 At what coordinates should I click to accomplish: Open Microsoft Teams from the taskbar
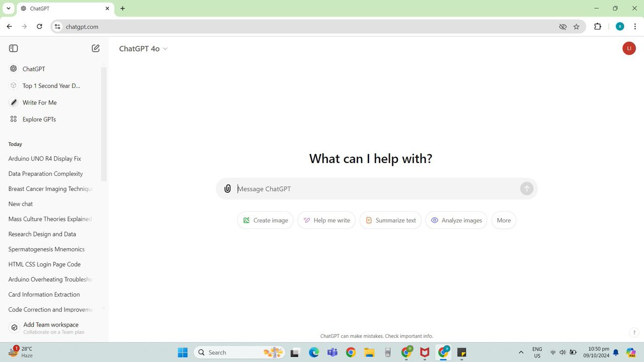pyautogui.click(x=332, y=352)
